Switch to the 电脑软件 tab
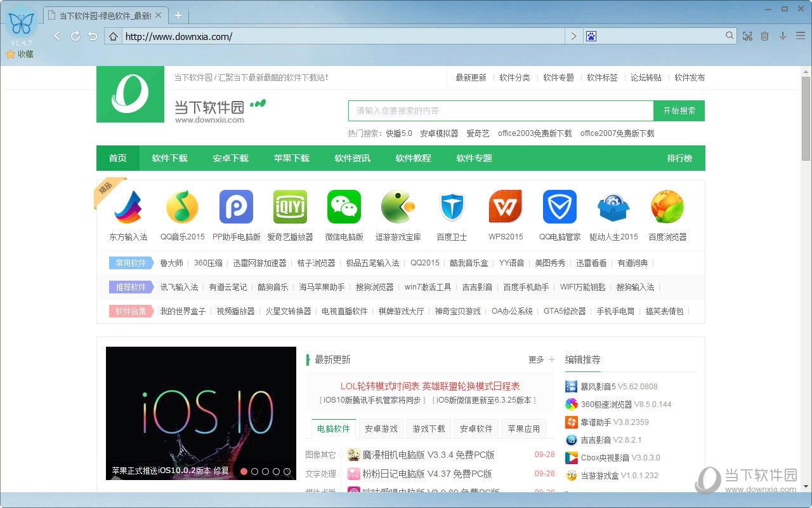 tap(334, 429)
